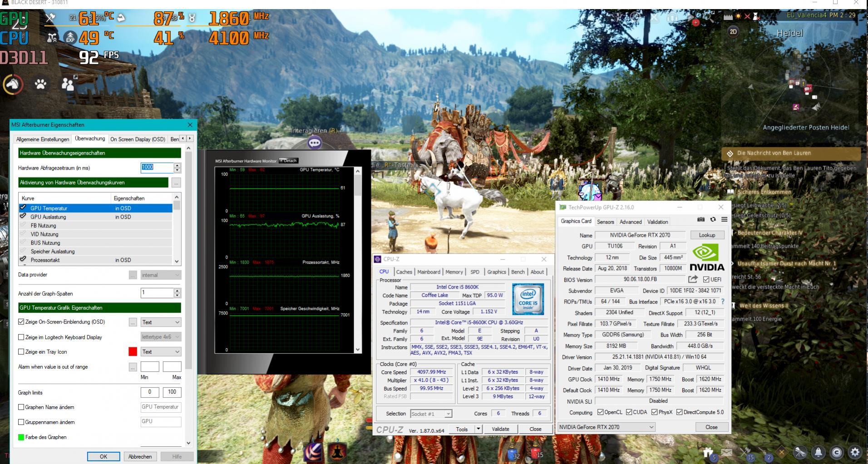Click Abbrechen in Afterburner properties
The image size is (868, 464).
140,456
